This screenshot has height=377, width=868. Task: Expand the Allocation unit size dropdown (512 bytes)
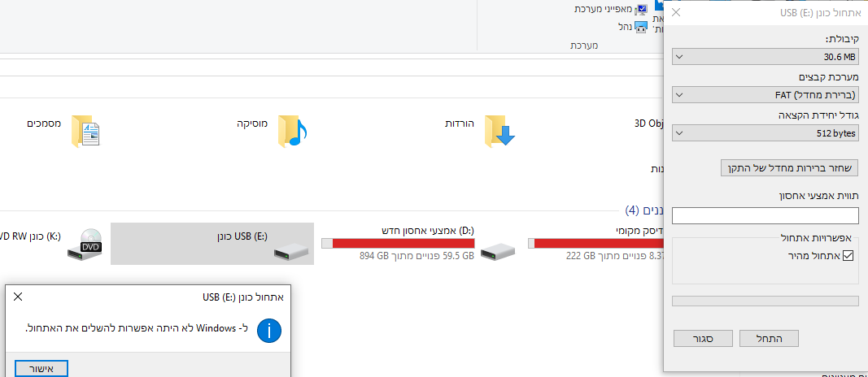point(765,132)
